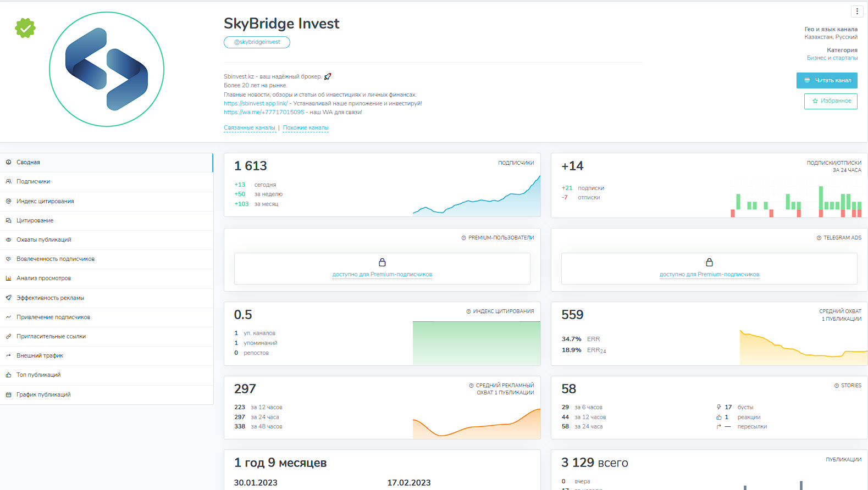Select the Сводная sidebar item
This screenshot has width=868, height=490.
(106, 163)
